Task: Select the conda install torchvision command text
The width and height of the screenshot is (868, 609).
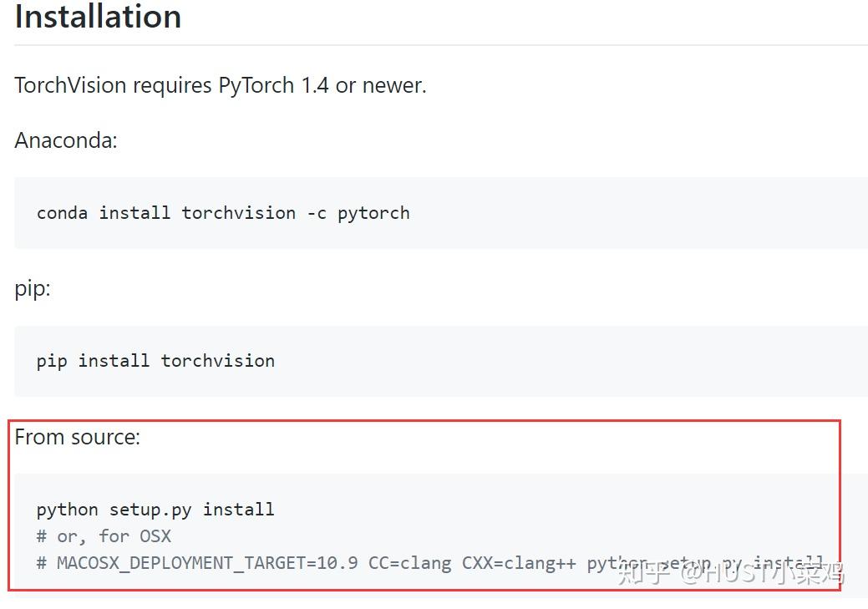Action: click(222, 213)
